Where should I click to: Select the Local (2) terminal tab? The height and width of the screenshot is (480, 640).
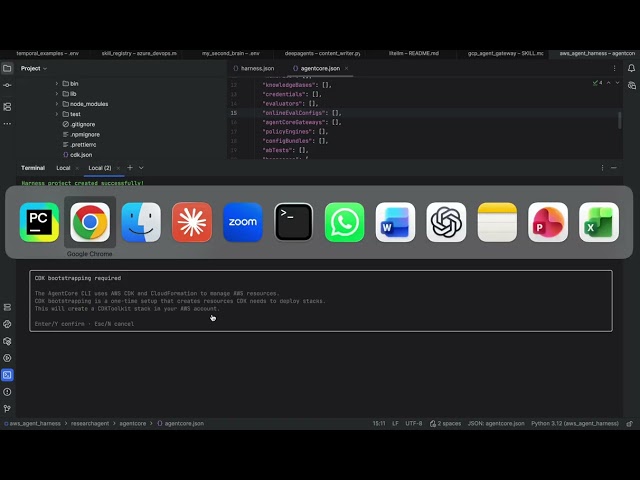(100, 168)
